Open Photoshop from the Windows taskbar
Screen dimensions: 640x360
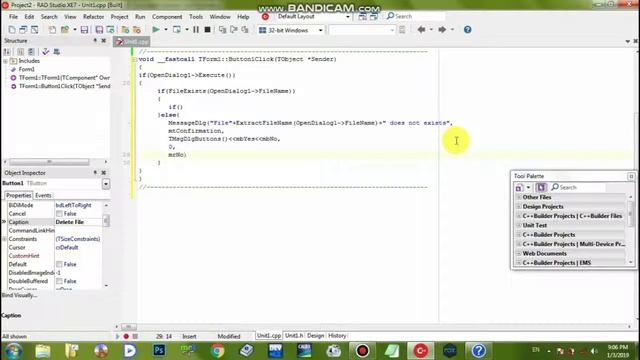pyautogui.click(x=159, y=351)
